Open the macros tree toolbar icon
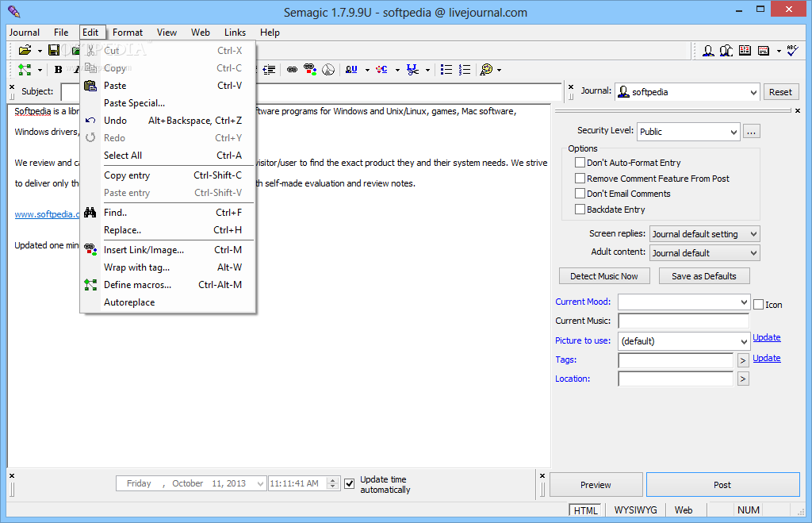 25,70
